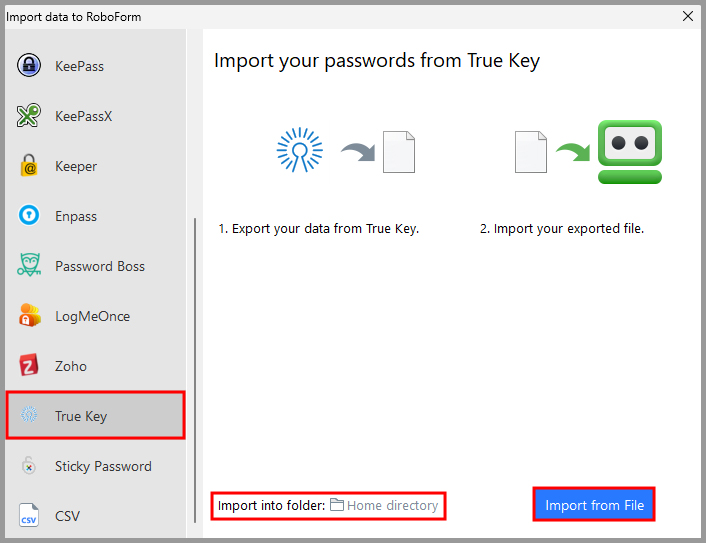Click the green RoboForm robot image

click(629, 152)
